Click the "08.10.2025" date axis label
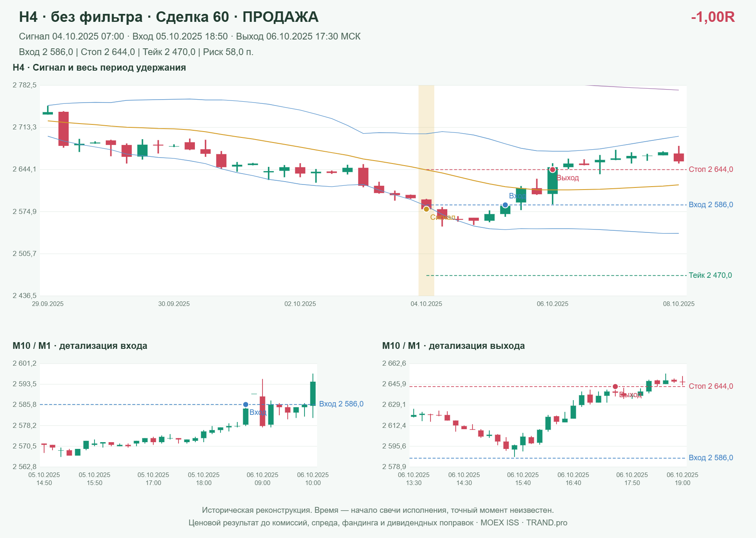Viewport: 756px width, 538px height. [679, 304]
